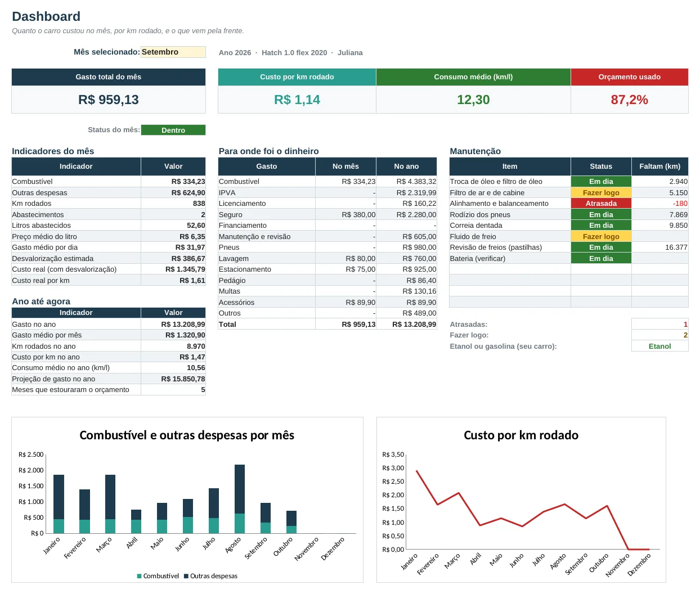The height and width of the screenshot is (594, 700).
Task: Click Fazer logo status for Filtro de ar
Action: click(601, 193)
